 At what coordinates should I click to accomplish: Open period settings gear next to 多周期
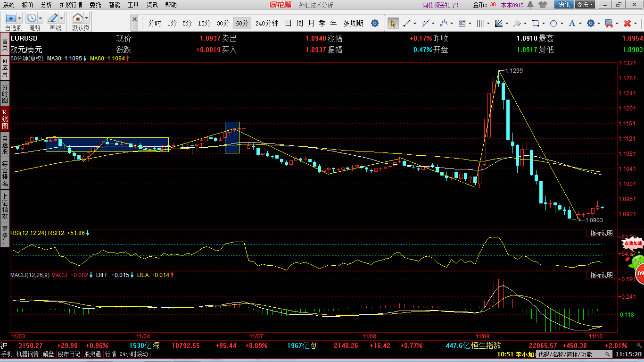pos(375,23)
